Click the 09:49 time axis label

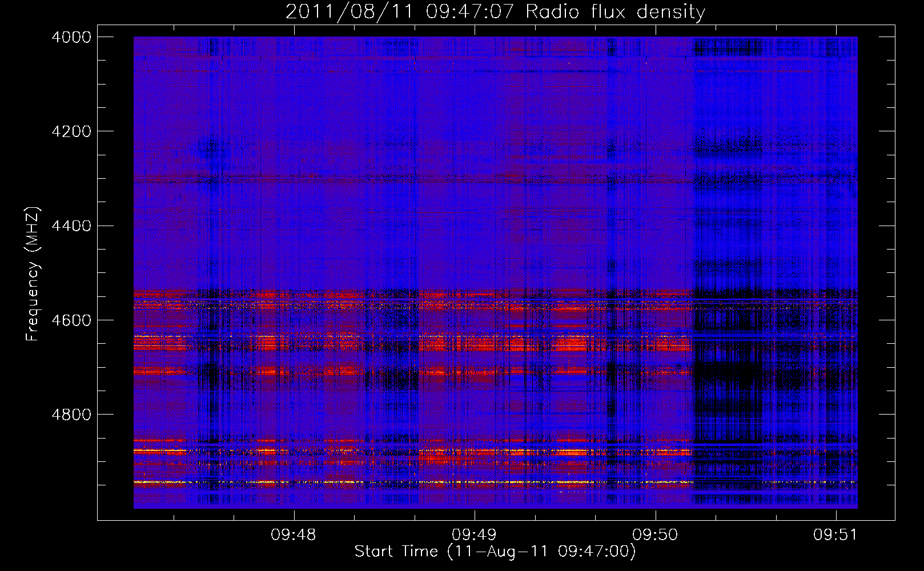[x=475, y=535]
